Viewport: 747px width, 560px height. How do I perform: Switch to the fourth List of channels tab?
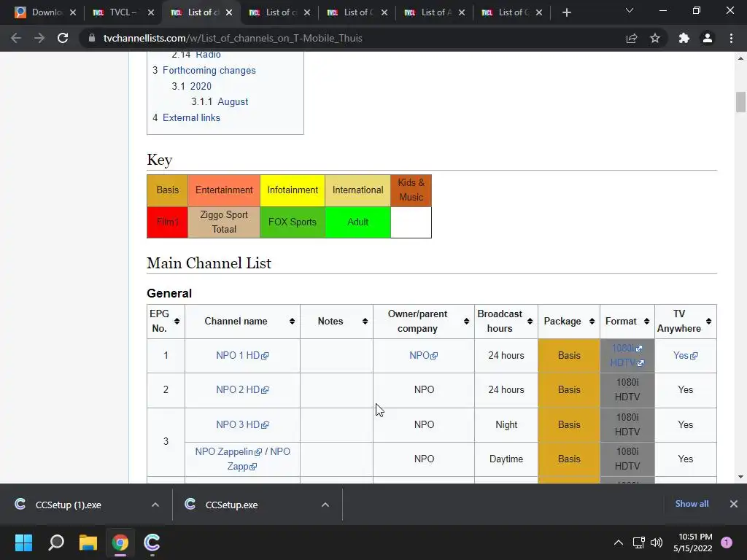[x=279, y=12]
